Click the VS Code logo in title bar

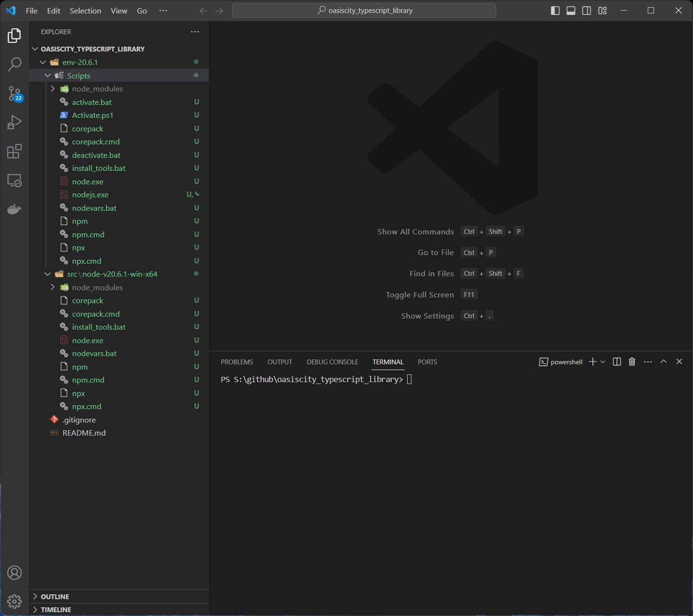coord(11,11)
